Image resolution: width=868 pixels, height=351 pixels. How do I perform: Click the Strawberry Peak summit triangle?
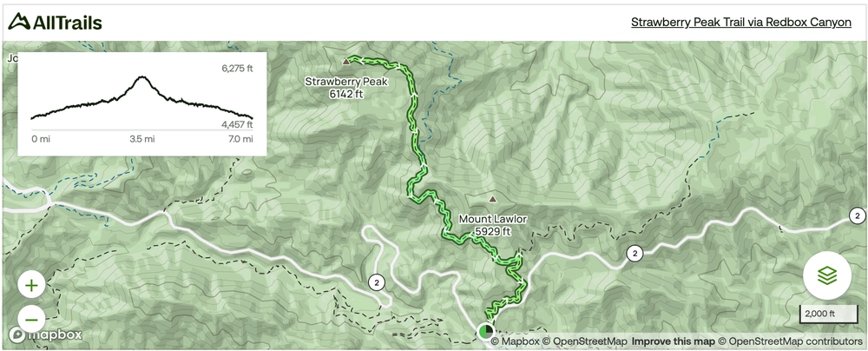346,62
